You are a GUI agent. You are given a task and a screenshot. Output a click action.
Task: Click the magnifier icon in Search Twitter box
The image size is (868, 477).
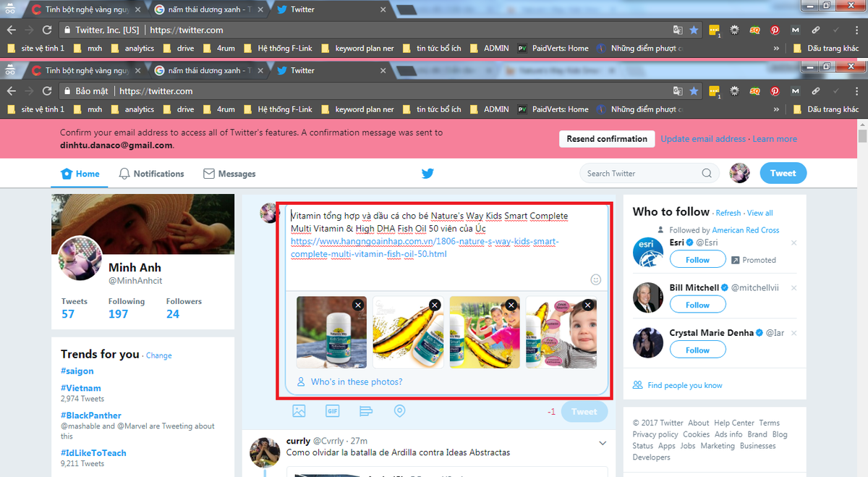click(x=707, y=174)
